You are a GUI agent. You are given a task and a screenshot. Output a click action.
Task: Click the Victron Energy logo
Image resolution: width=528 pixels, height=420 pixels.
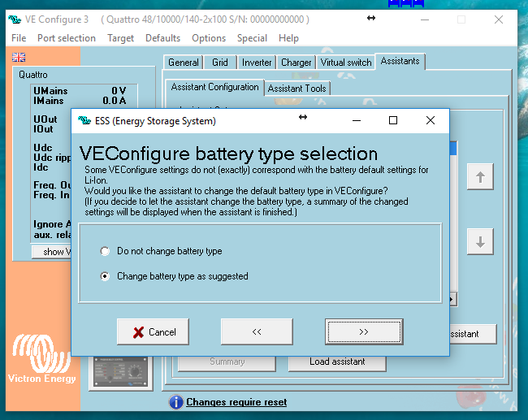[x=41, y=359]
